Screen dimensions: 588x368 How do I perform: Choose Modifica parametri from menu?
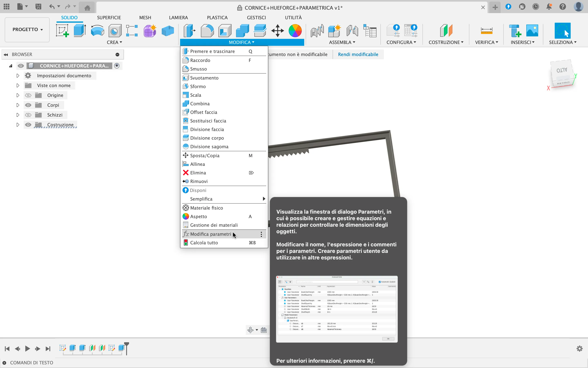coord(224,234)
